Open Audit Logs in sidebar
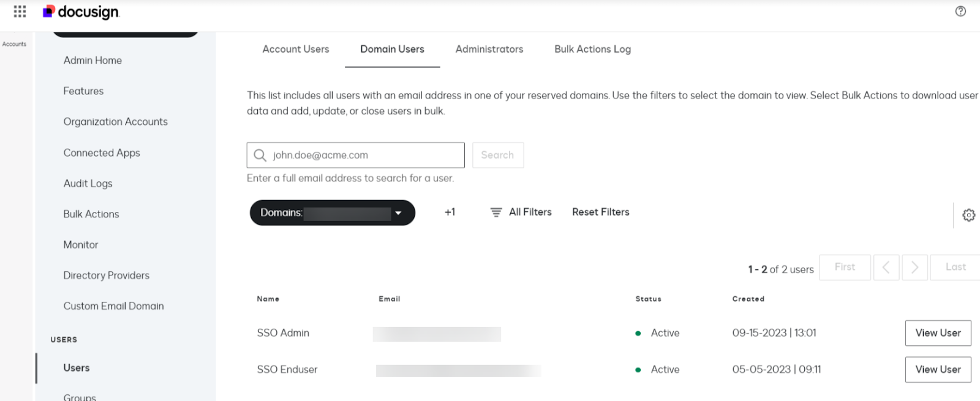Screen dimensions: 980x401 point(88,183)
